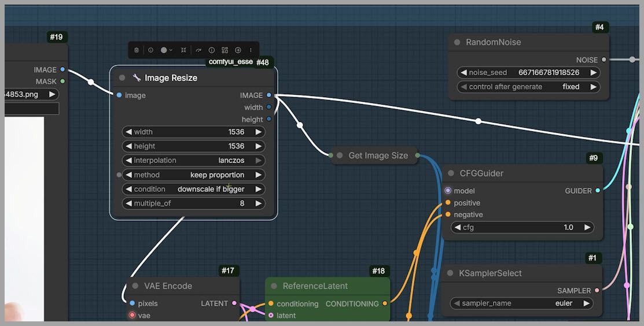Open the node color picker dropdown

[x=166, y=50]
